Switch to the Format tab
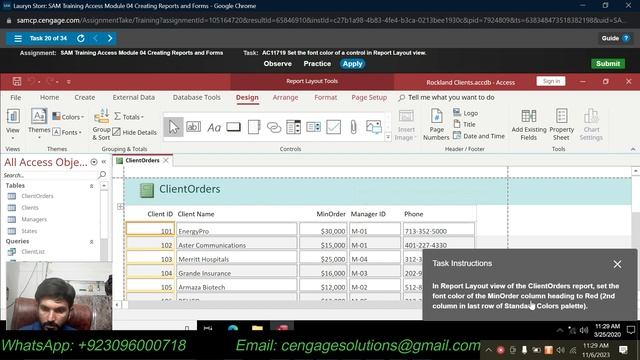This screenshot has height=360, width=640. point(325,97)
